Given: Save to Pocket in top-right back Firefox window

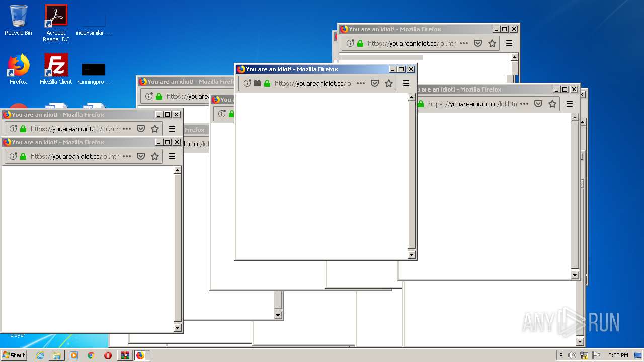Looking at the screenshot, I should (478, 43).
